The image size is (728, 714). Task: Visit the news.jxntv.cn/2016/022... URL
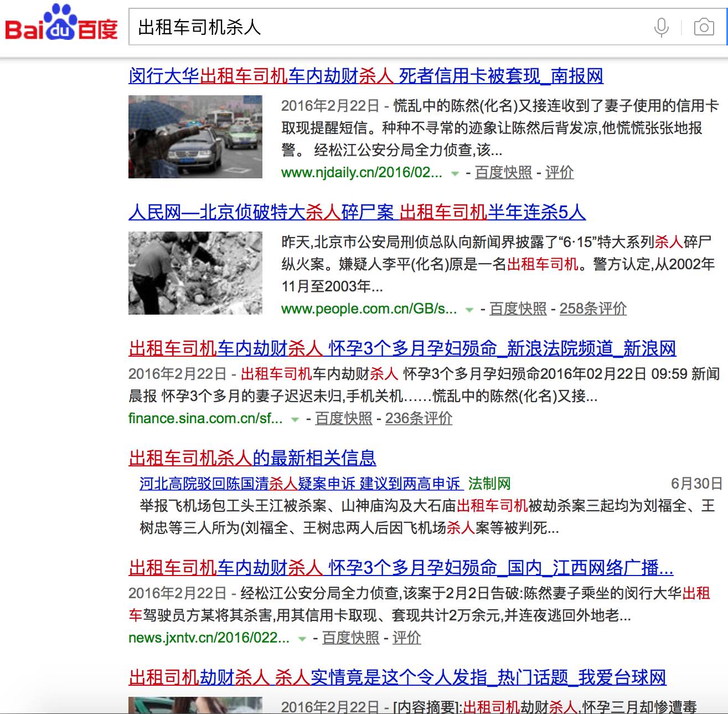[209, 638]
